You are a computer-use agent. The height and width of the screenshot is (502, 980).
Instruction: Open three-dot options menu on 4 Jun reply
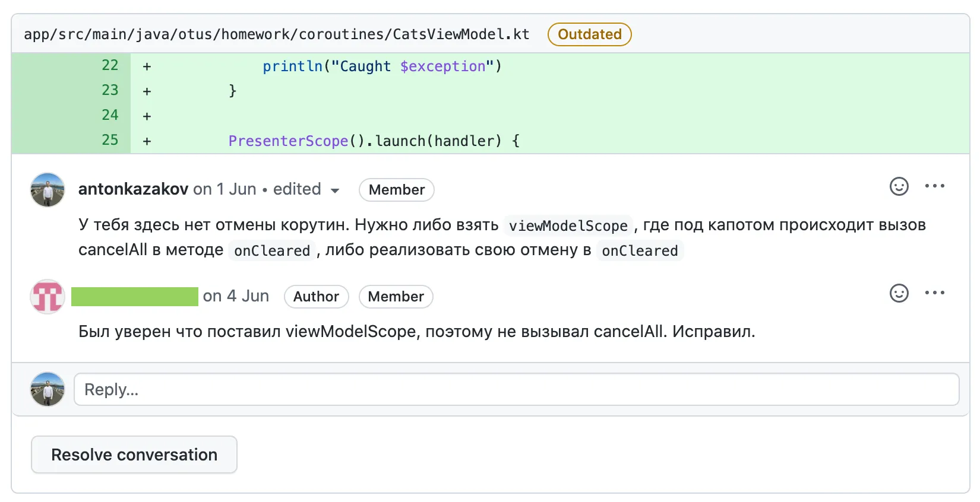point(935,293)
